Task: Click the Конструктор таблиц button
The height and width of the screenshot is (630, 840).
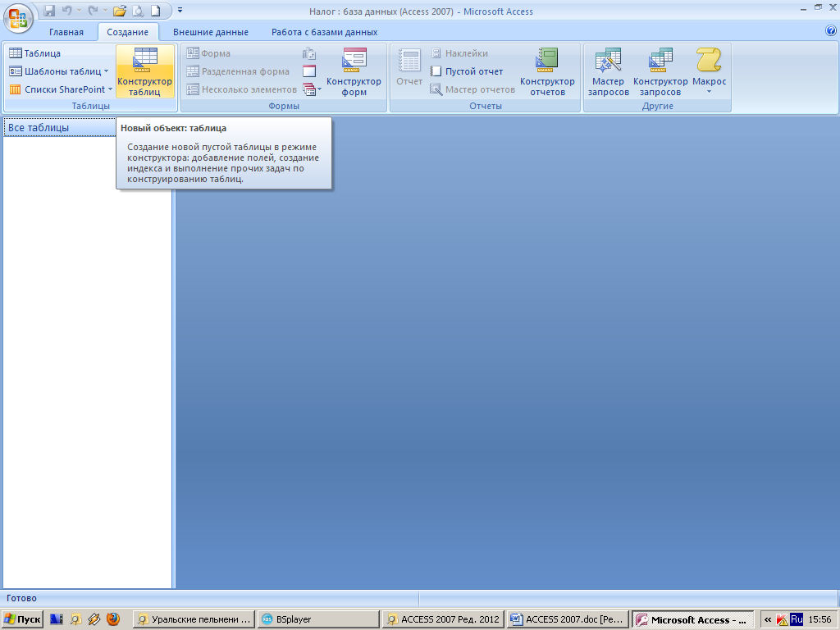Action: click(144, 71)
